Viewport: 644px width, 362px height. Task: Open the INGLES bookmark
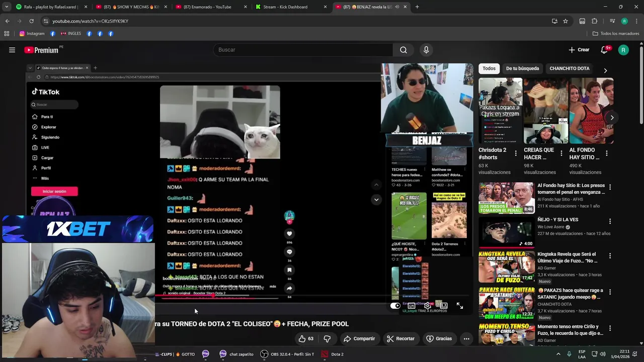(x=70, y=34)
